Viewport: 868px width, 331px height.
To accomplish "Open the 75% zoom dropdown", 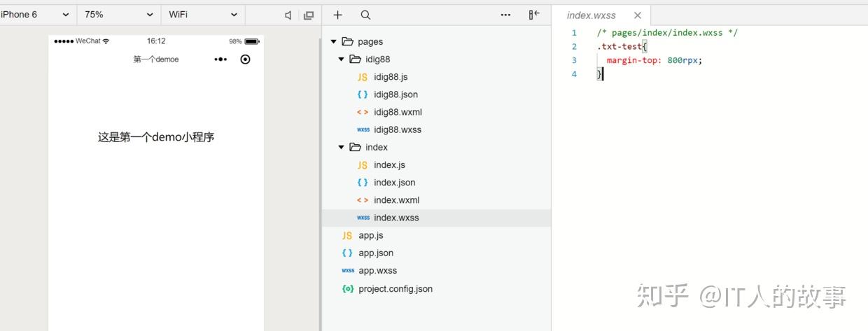I will (x=119, y=15).
